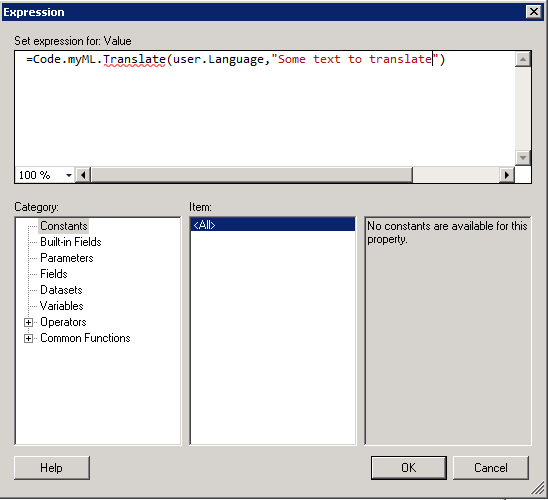Select the Constants category

(x=64, y=226)
